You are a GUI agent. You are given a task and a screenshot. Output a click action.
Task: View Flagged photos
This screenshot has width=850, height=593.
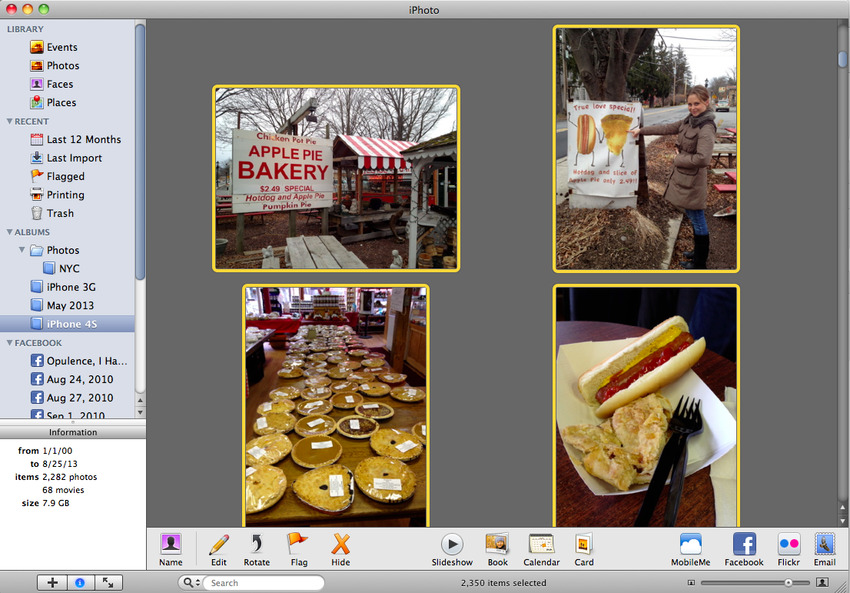pos(57,176)
